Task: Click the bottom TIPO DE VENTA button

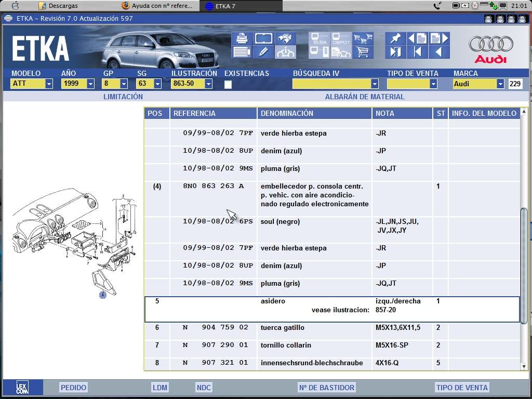Action: pos(462,388)
